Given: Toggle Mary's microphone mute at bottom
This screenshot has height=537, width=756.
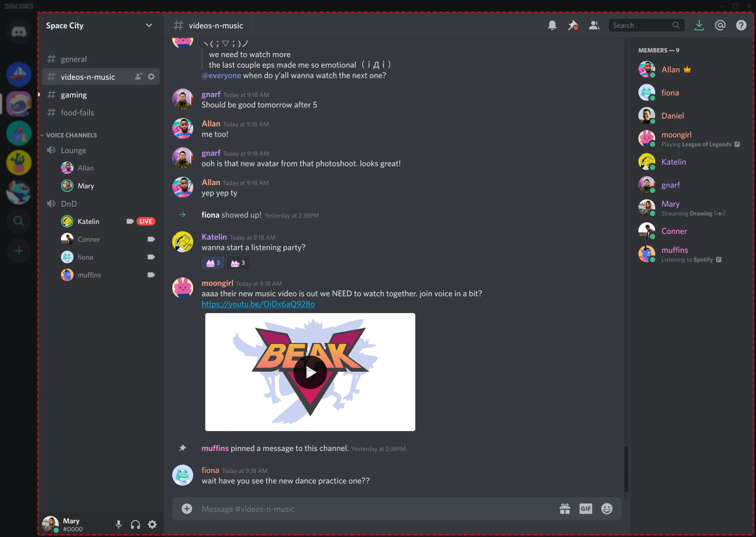Looking at the screenshot, I should tap(119, 525).
